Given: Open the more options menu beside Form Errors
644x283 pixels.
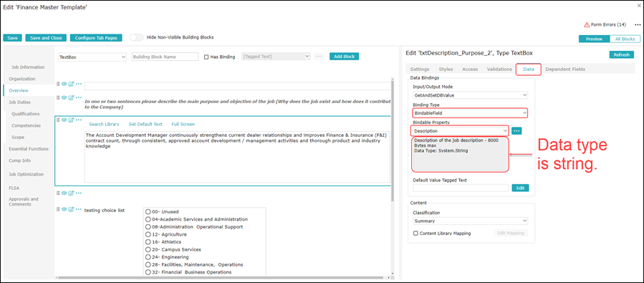Looking at the screenshot, I should (x=638, y=24).
